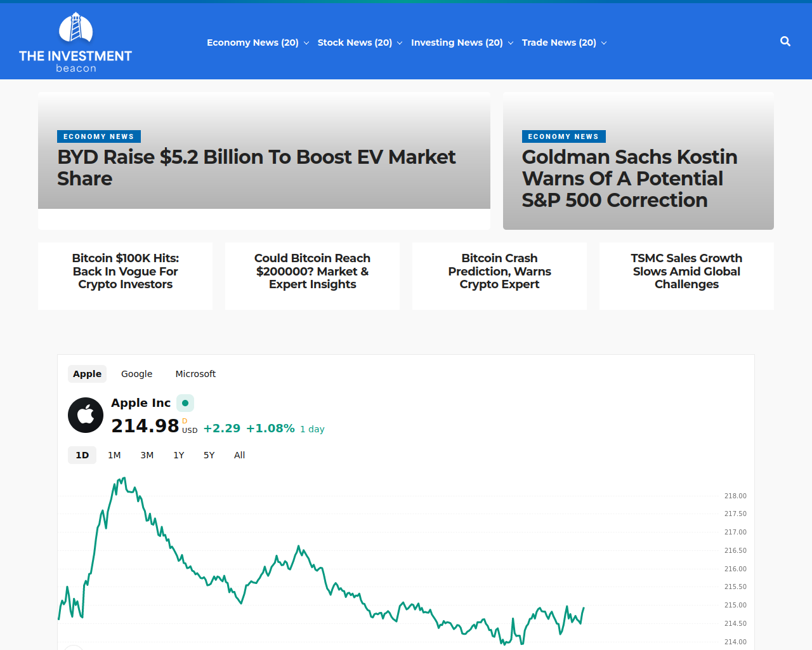812x650 pixels.
Task: Click The Investment Beacon lighthouse logo
Action: [75, 42]
